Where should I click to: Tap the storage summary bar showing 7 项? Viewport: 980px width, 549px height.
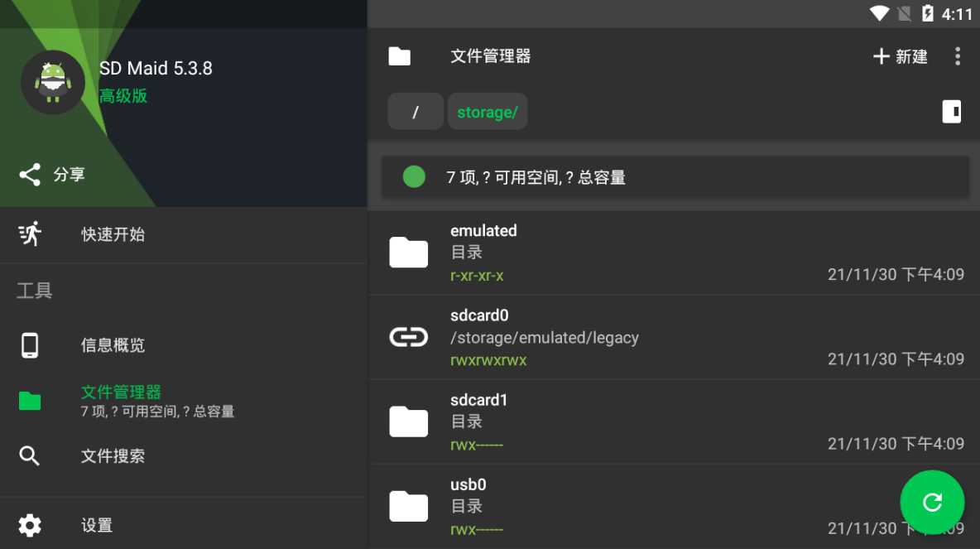674,176
